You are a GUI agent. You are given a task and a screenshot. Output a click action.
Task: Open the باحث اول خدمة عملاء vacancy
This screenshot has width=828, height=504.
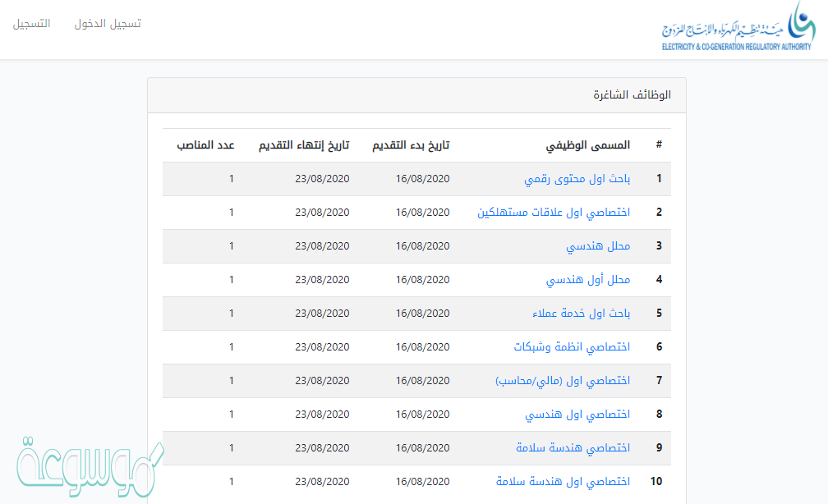click(581, 313)
